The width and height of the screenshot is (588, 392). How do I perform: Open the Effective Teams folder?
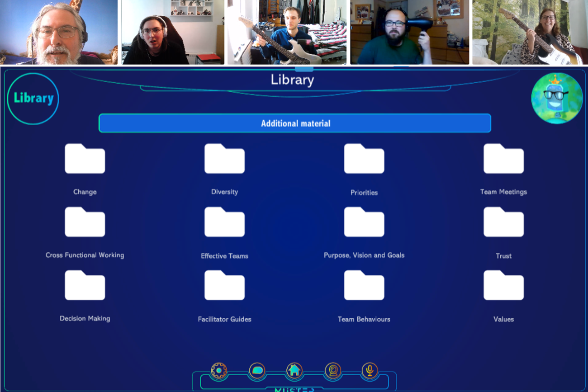coord(224,222)
